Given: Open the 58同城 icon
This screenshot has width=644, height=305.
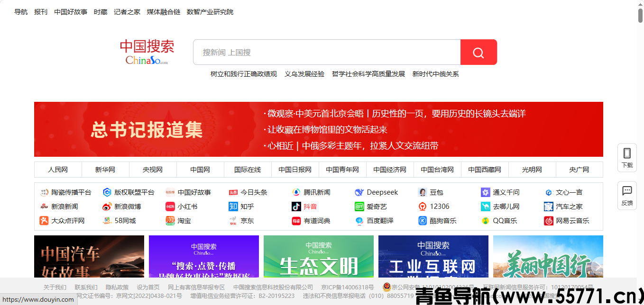Looking at the screenshot, I should point(107,221).
